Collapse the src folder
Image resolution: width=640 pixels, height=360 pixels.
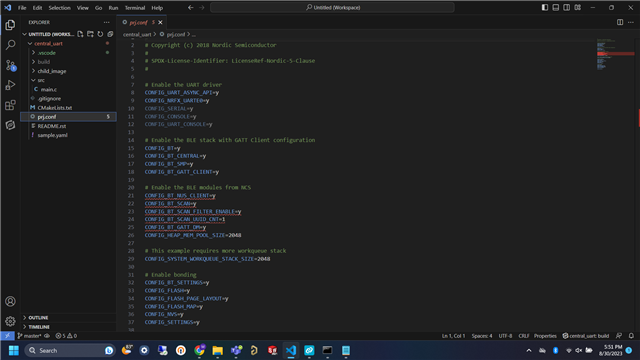pos(33,80)
